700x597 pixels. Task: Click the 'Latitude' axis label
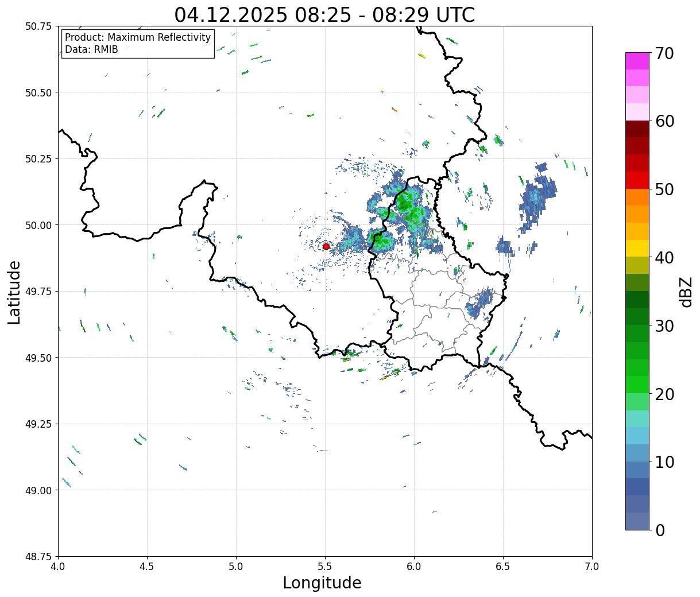coord(14,292)
